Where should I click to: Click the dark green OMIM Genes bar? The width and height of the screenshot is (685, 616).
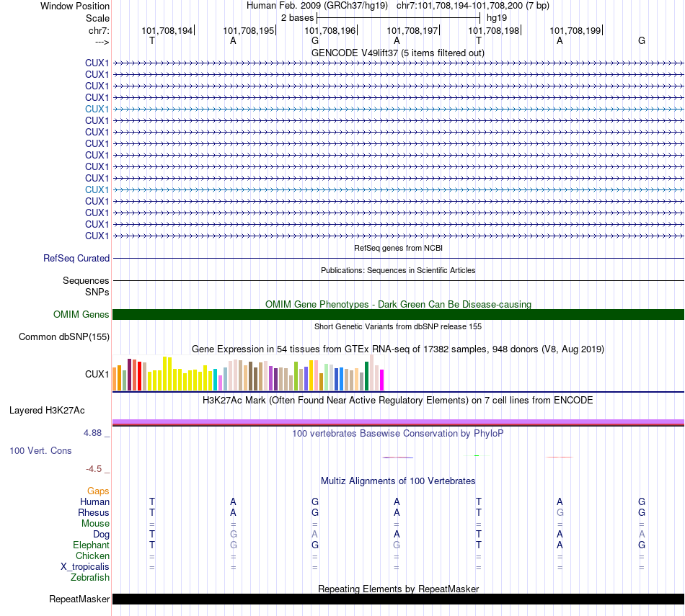(x=398, y=314)
